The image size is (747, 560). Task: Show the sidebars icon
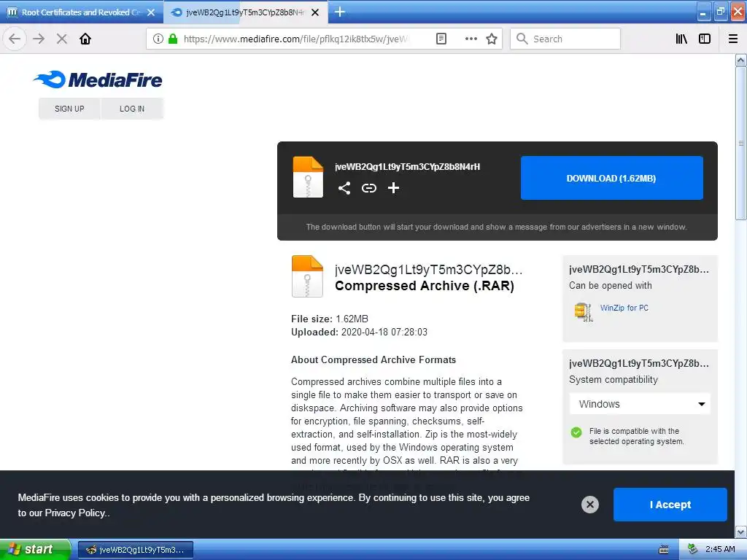(x=705, y=39)
